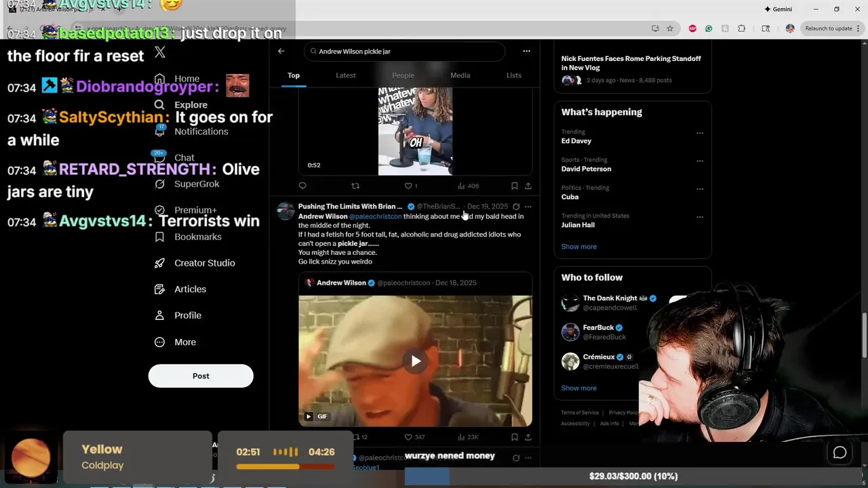Open Chrome extensions puzzle icon
Viewport: 868px width, 488px height.
(741, 28)
